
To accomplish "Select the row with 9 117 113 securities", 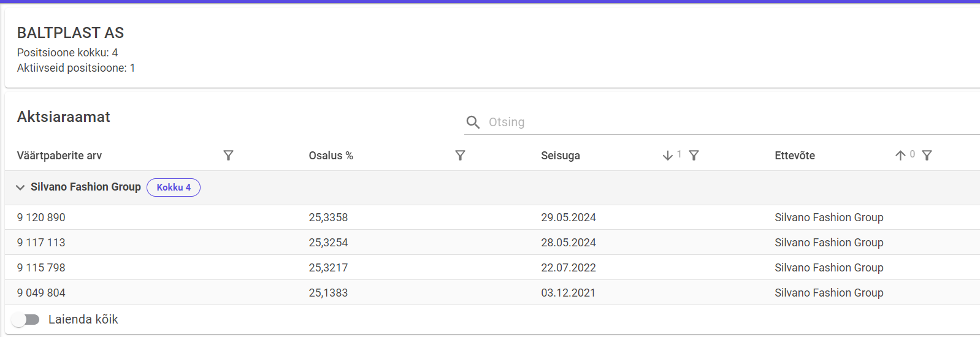I will tap(41, 243).
